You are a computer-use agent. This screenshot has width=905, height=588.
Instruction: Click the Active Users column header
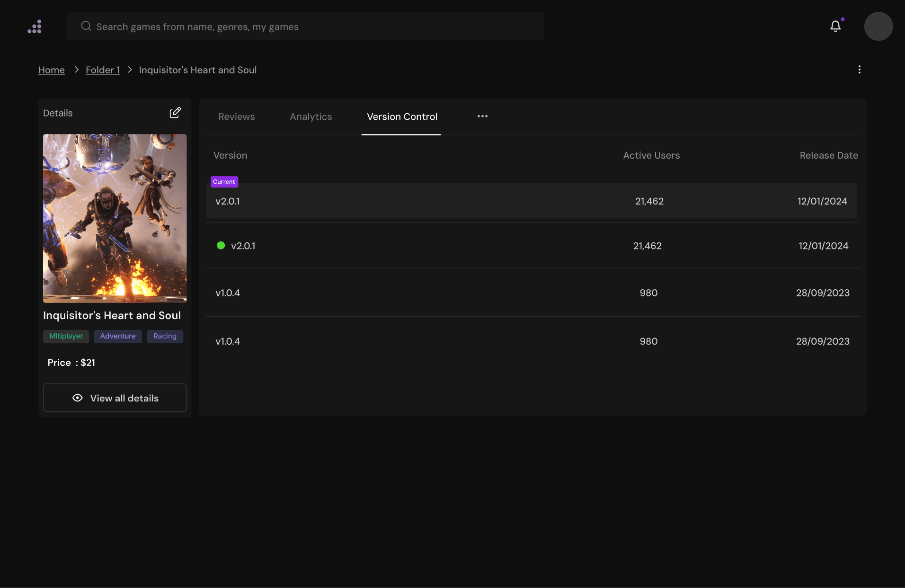pyautogui.click(x=651, y=155)
